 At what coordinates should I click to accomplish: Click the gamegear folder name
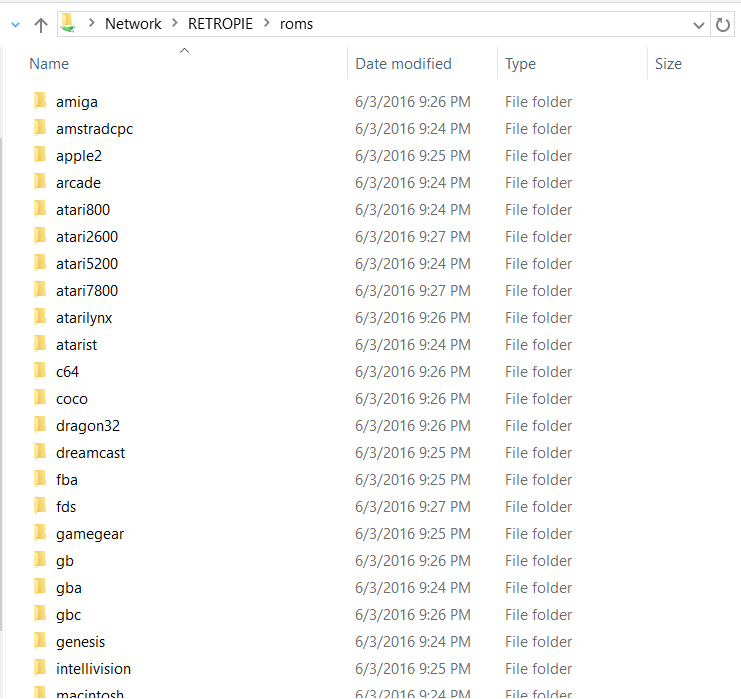(90, 534)
